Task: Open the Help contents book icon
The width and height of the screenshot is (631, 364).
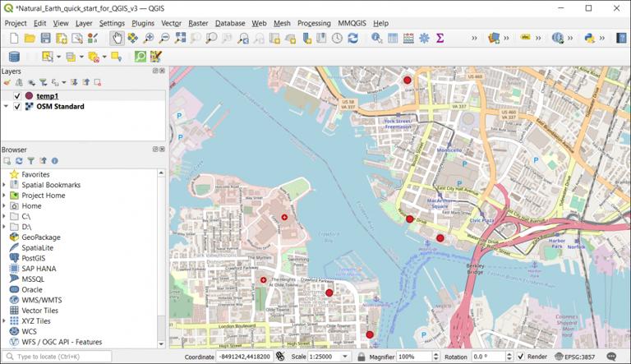Action: pyautogui.click(x=621, y=39)
